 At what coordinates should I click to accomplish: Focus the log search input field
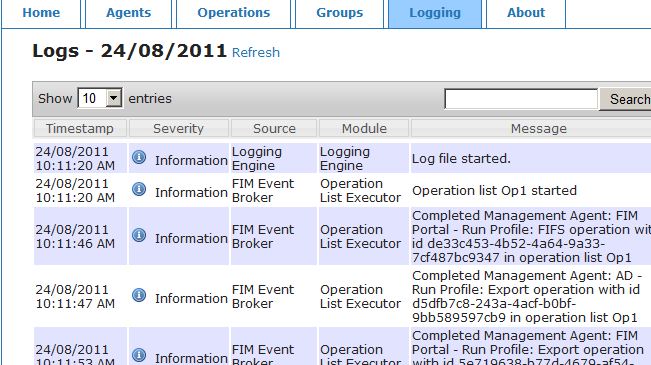coord(521,99)
